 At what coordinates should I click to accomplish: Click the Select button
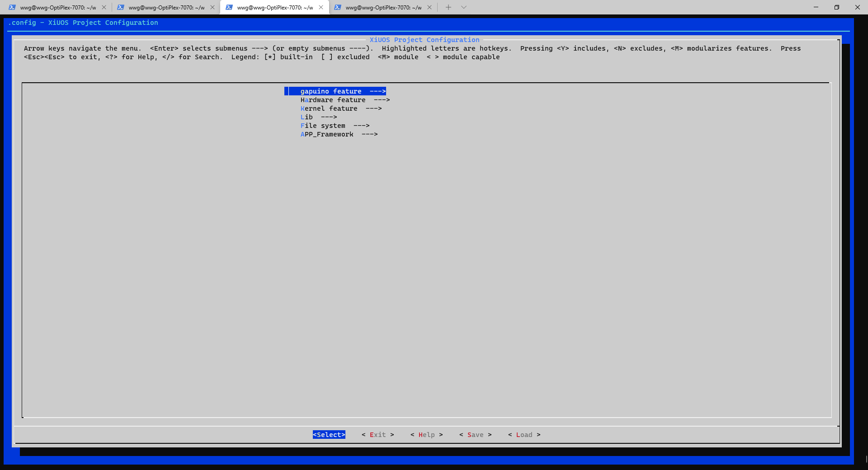329,435
